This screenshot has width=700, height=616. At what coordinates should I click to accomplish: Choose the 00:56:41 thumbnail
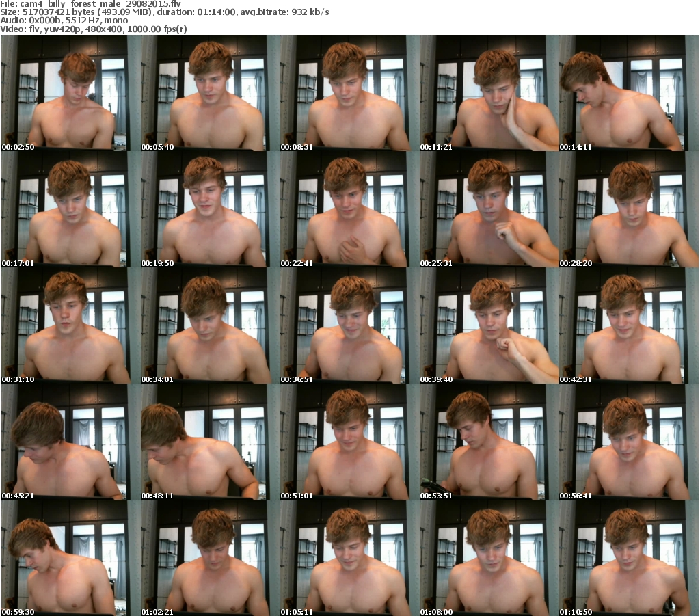[x=629, y=442]
